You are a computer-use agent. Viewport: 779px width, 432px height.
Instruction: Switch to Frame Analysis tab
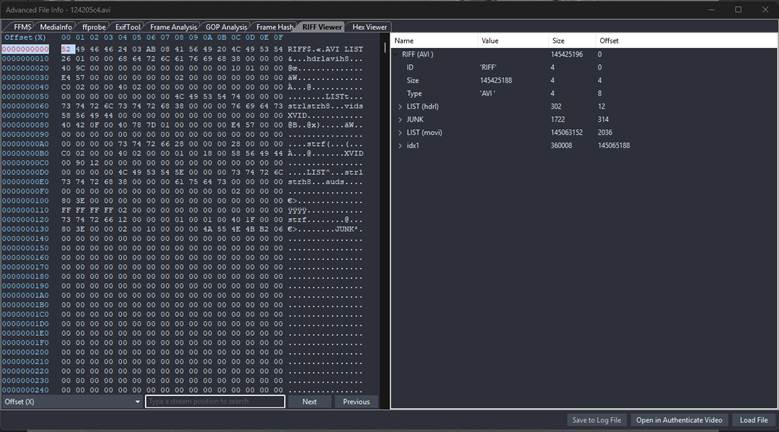pyautogui.click(x=173, y=27)
